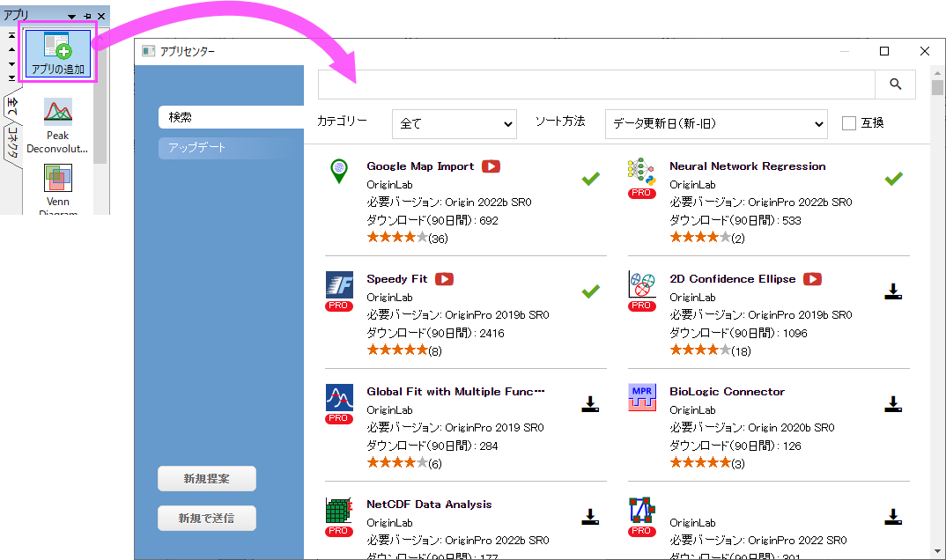Play the 2D Confidence Ellipse video
This screenshot has width=946, height=560.
coord(813,279)
